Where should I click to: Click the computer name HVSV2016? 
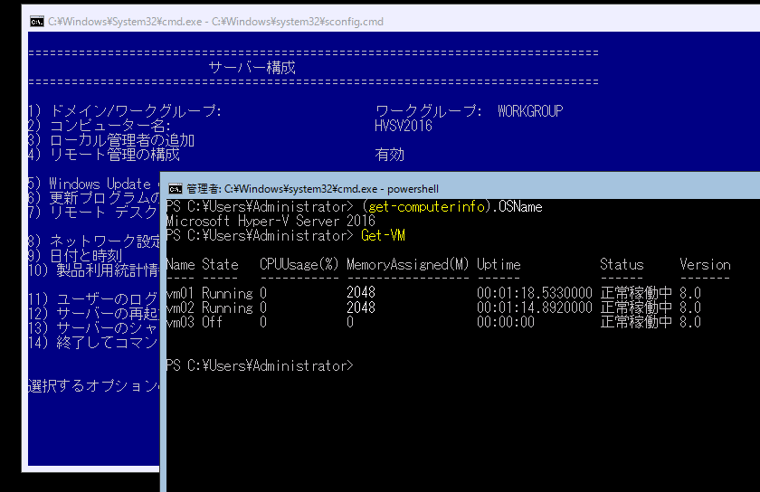tap(403, 126)
